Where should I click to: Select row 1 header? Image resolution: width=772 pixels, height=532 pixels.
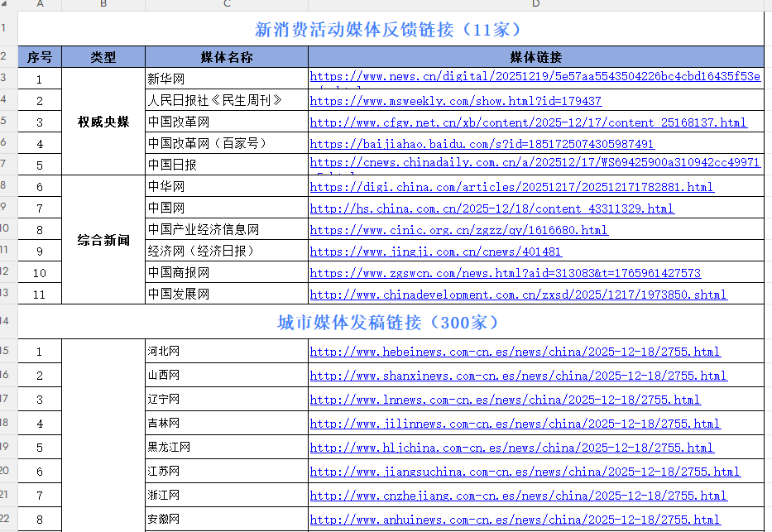click(9, 26)
